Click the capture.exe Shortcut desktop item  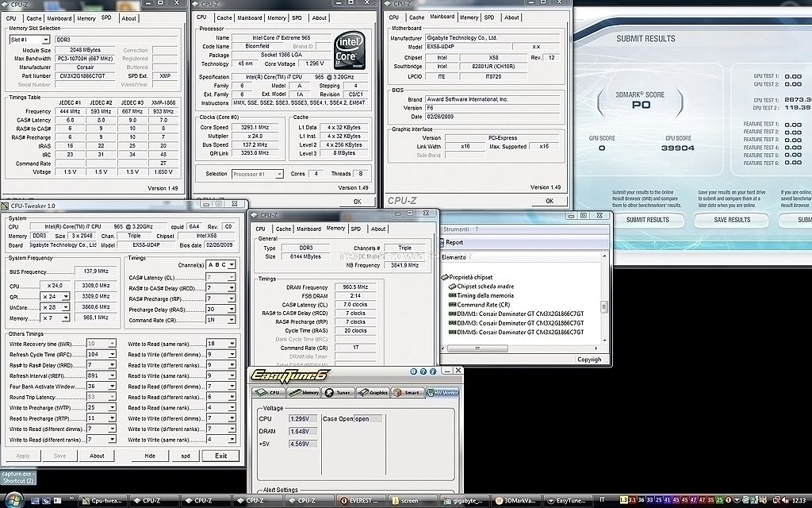point(18,477)
